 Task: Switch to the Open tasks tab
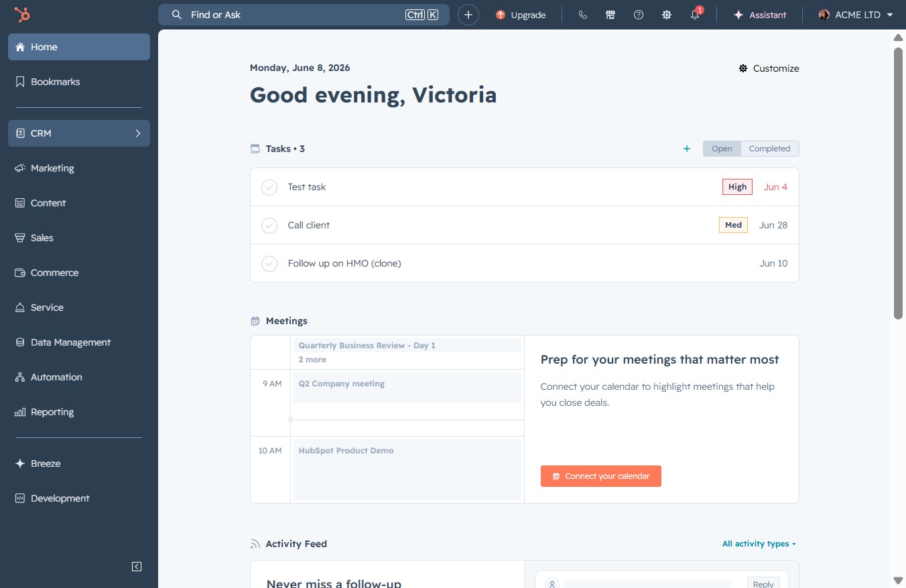tap(722, 149)
